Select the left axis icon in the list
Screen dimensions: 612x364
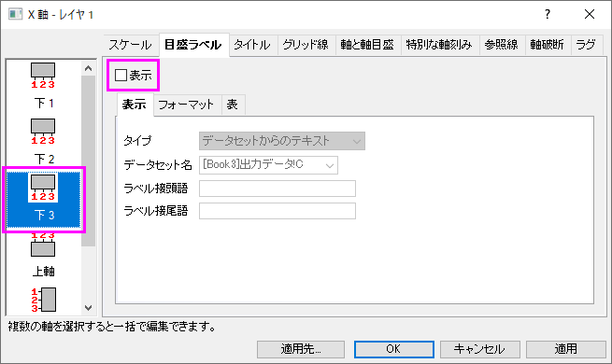click(x=44, y=300)
